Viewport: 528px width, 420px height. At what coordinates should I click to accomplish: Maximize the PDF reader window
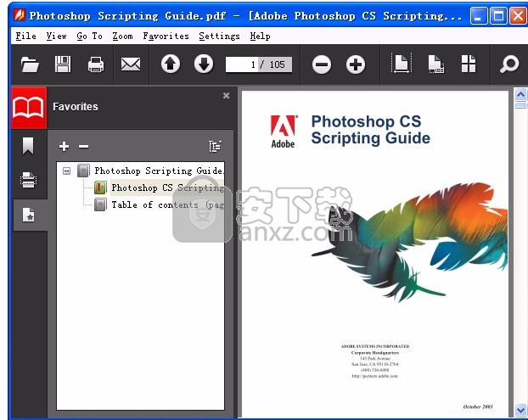(498, 15)
